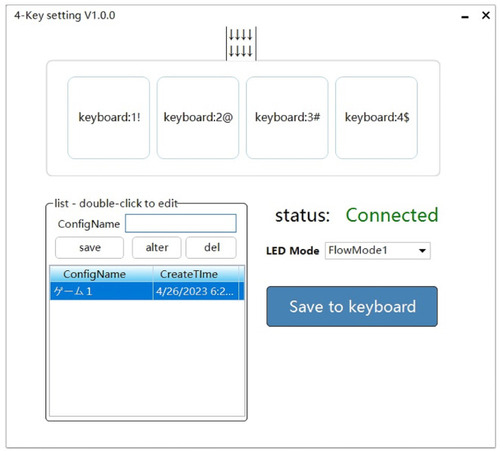Image resolution: width=500 pixels, height=451 pixels.
Task: Click into the ConfigName text field
Action: [x=181, y=223]
